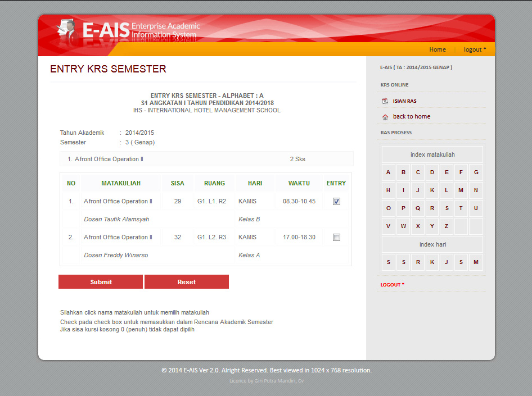Click the red LOGOUT link in the sidebar
Viewport: 532px width, 396px height.
392,285
